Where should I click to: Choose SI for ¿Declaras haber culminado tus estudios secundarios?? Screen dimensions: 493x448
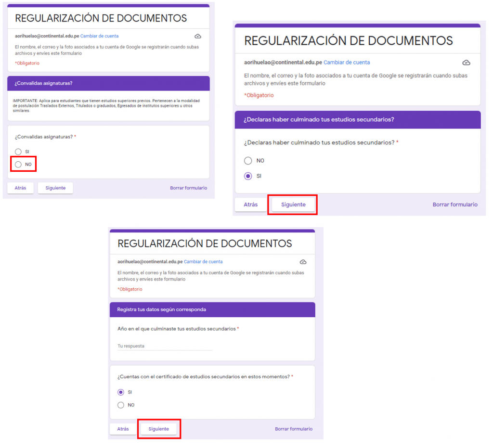coord(248,176)
